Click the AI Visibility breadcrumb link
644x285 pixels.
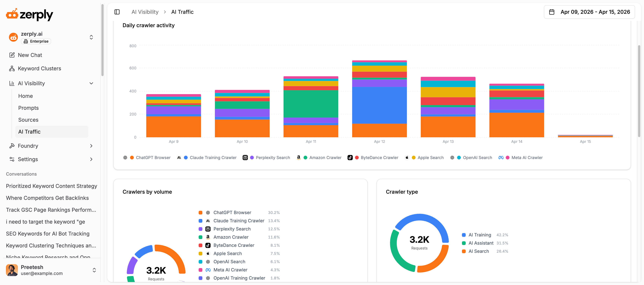[x=145, y=12]
